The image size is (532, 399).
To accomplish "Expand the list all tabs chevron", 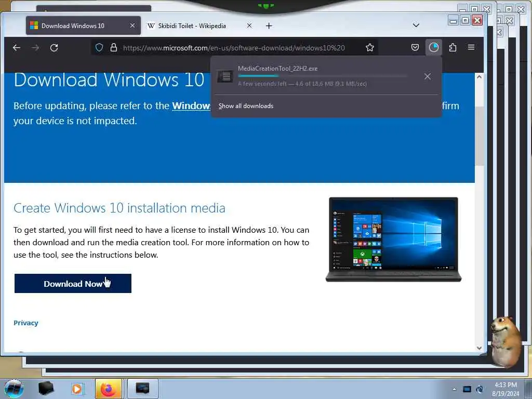I will (416, 25).
